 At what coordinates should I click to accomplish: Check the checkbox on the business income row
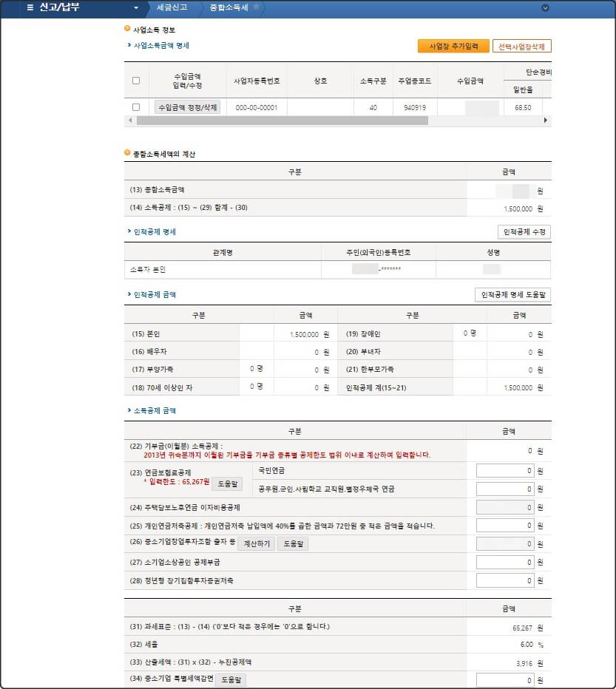[x=136, y=106]
